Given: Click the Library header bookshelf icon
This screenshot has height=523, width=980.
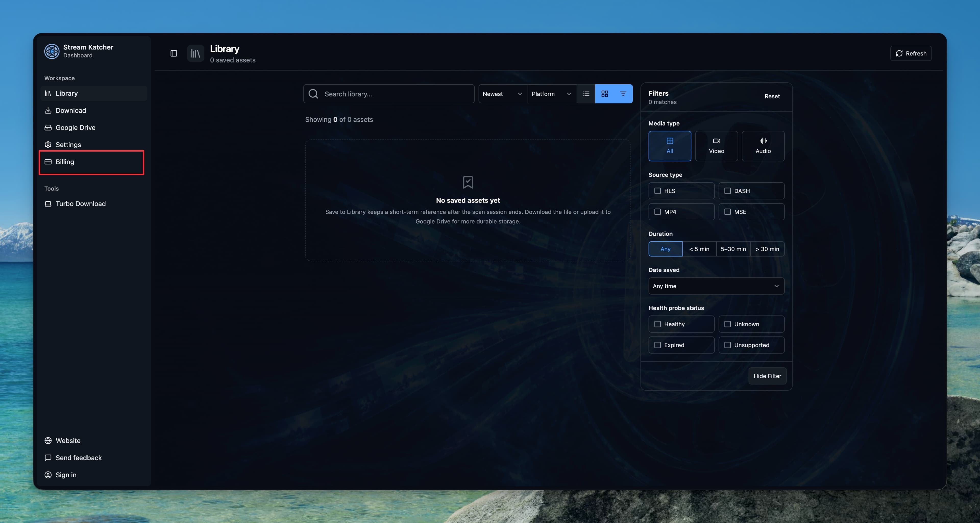Looking at the screenshot, I should pos(195,53).
